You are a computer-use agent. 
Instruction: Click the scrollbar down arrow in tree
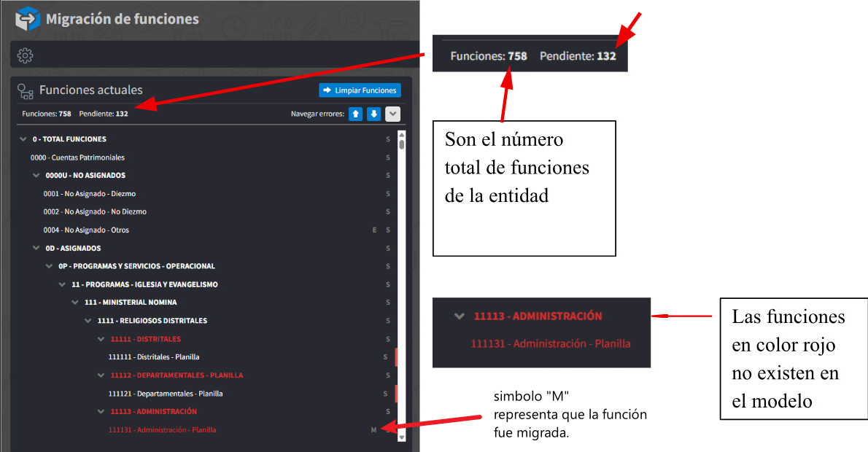coord(402,437)
